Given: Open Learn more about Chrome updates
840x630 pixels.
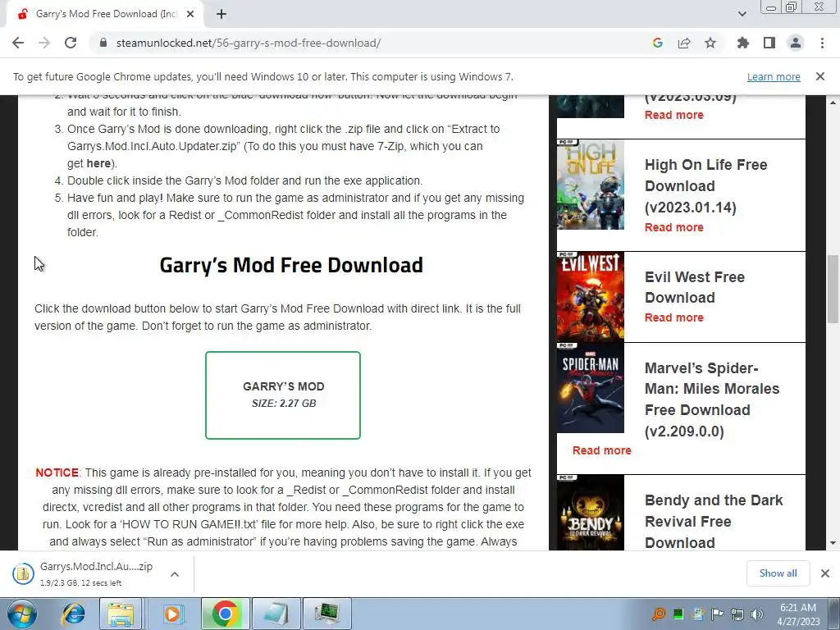Looking at the screenshot, I should pos(774,76).
